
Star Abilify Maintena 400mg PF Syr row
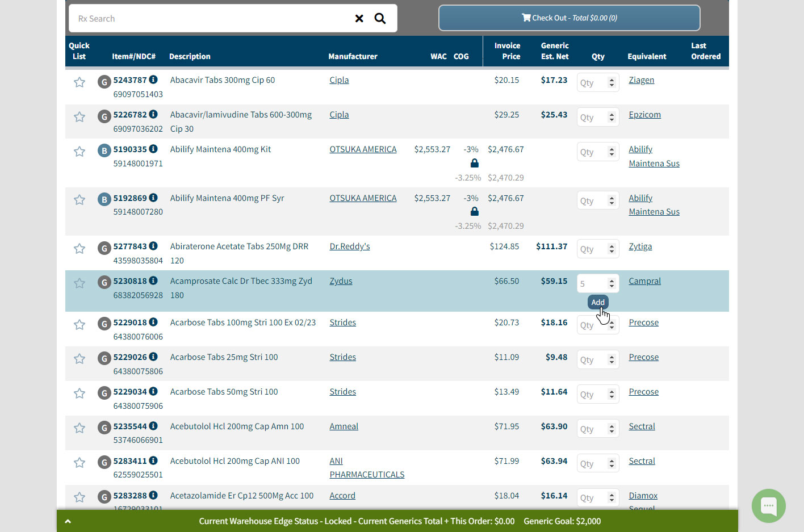pos(79,200)
